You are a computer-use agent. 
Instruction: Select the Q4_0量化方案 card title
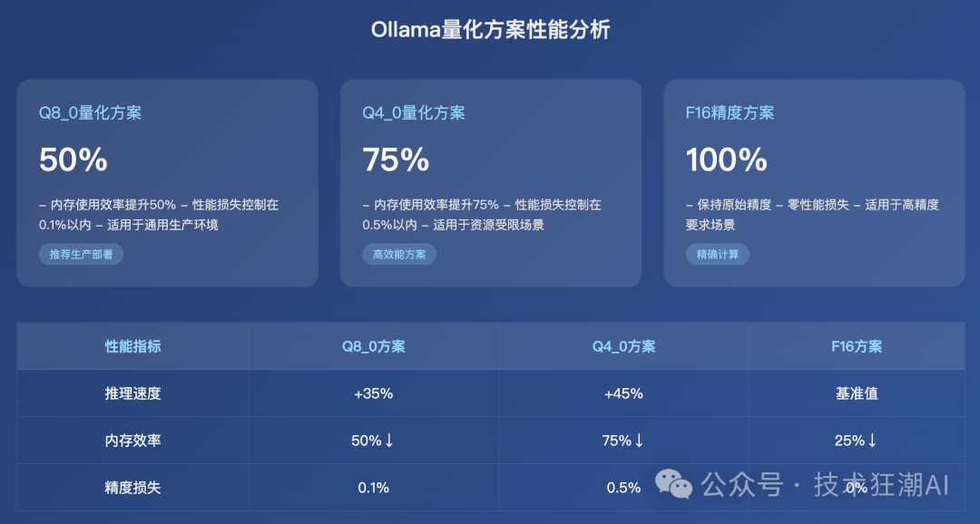[414, 113]
